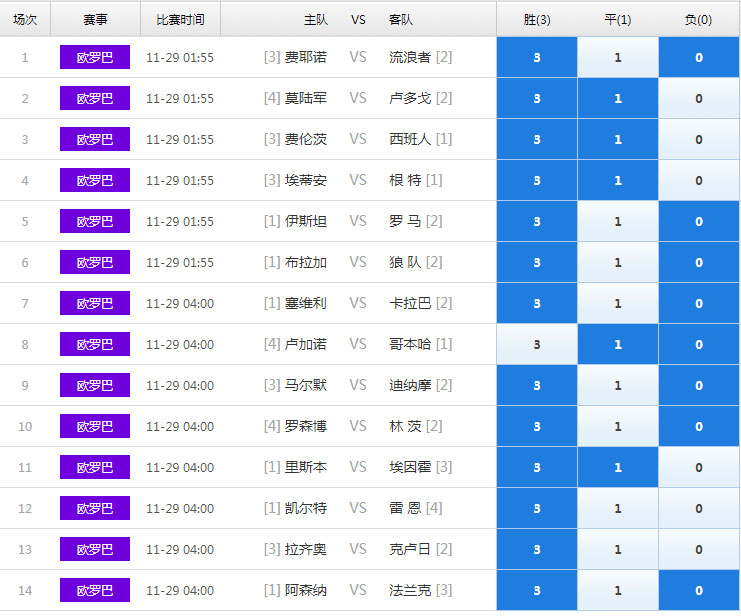Click the 欧罗巴 badge in match 11 row
741x616 pixels.
(95, 467)
